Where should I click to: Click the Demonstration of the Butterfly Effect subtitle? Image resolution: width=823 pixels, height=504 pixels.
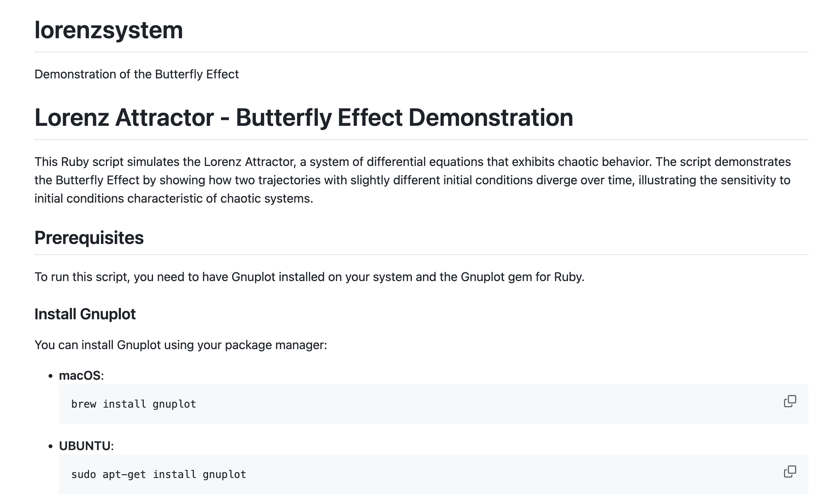[137, 74]
